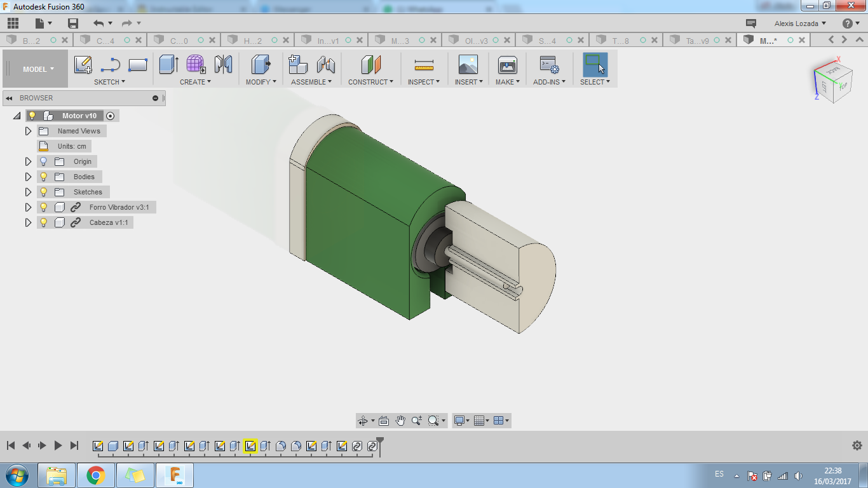Collapse the Motor v10 root node

(x=17, y=116)
